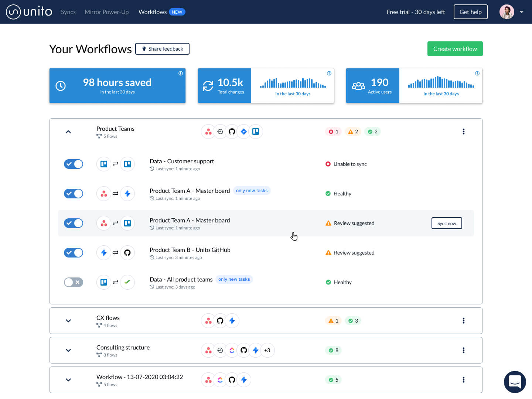This screenshot has height=399, width=532.
Task: Open the Mirror Power-Up tab
Action: coord(107,12)
